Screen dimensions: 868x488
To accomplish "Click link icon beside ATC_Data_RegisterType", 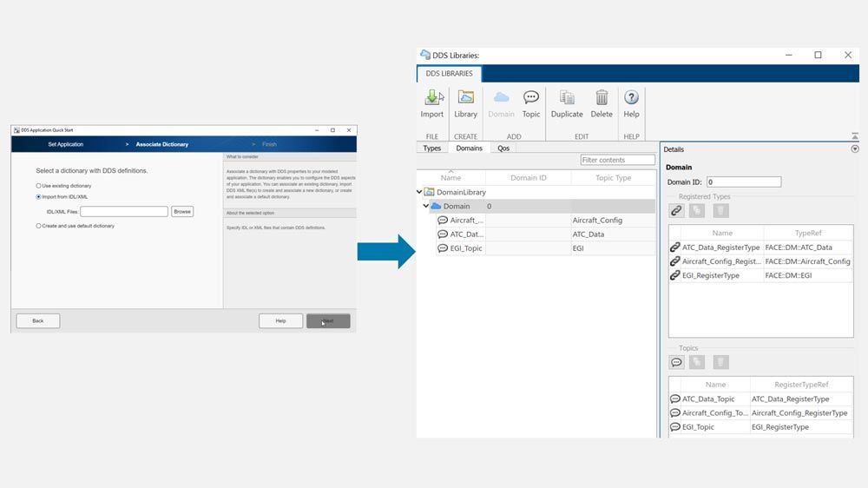I will click(x=674, y=247).
